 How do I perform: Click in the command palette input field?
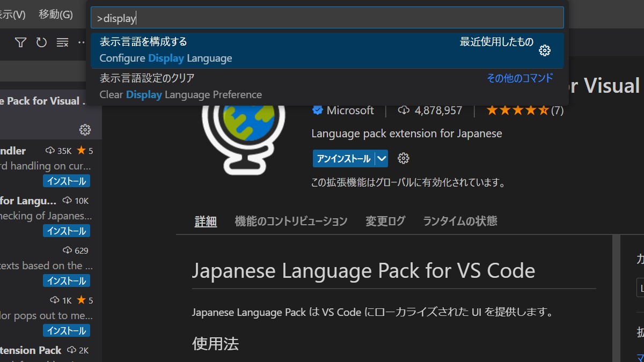[327, 18]
